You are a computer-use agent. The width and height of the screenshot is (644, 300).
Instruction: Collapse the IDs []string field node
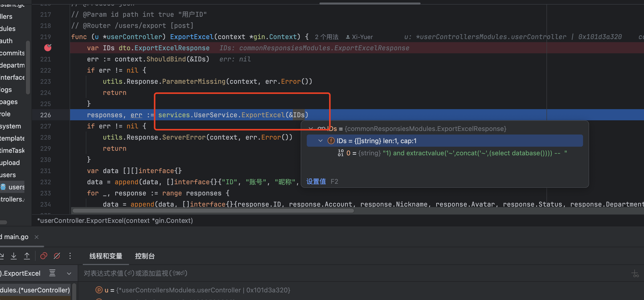click(x=320, y=141)
